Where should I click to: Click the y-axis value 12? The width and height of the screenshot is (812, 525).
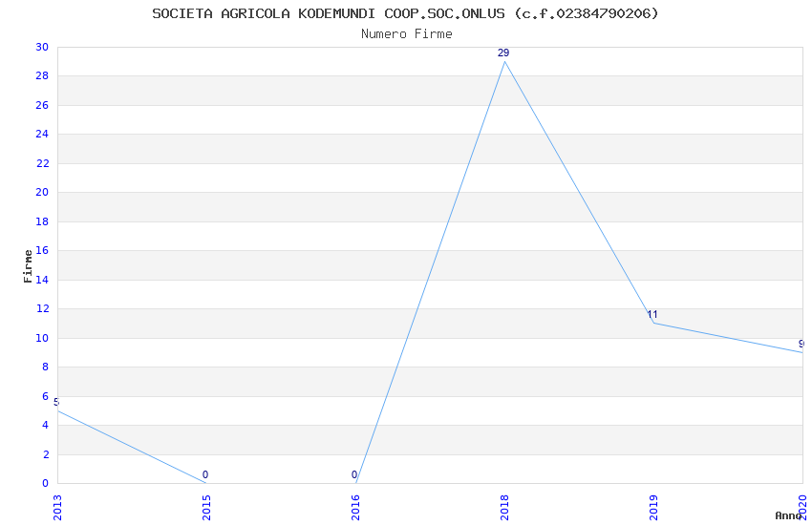(42, 308)
